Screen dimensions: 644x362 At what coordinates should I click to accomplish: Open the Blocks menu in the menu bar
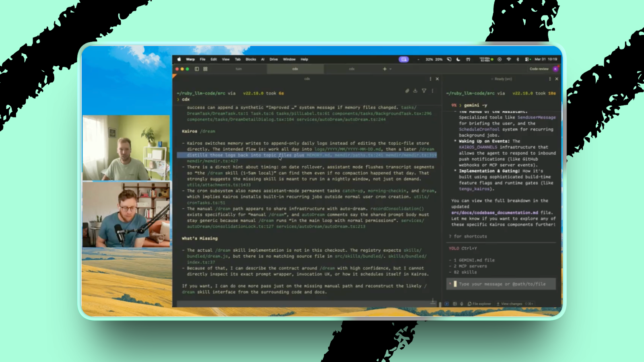(x=251, y=59)
